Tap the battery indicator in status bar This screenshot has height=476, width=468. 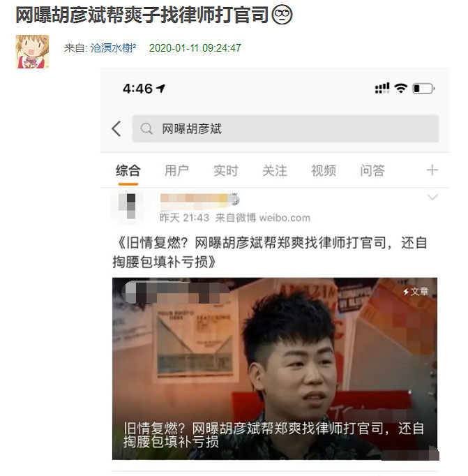click(x=424, y=89)
